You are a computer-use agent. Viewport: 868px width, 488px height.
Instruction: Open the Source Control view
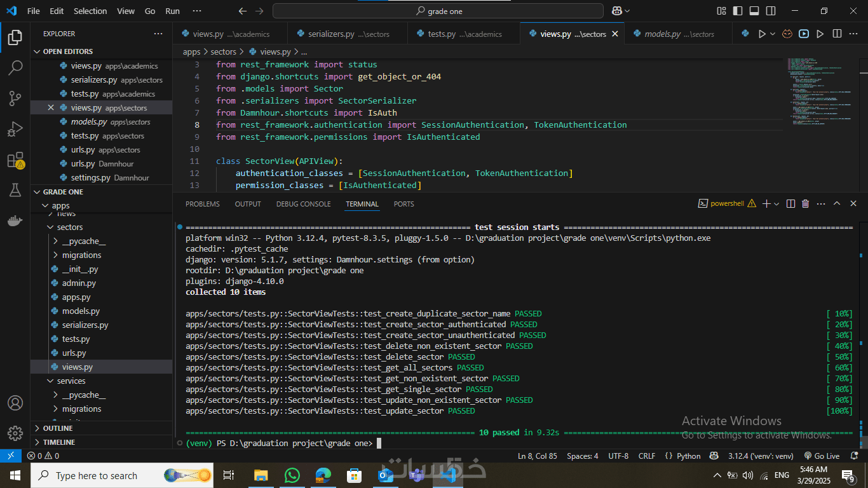[x=15, y=98]
